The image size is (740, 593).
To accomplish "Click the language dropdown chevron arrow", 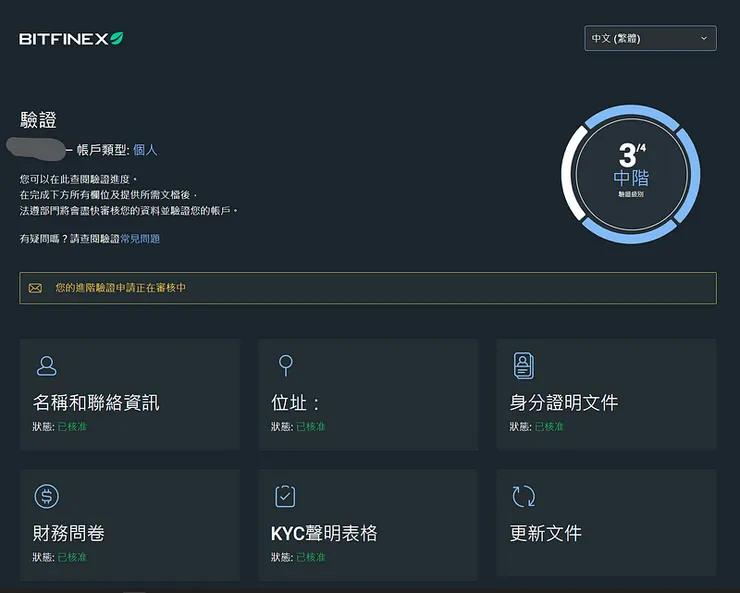I will (x=704, y=38).
